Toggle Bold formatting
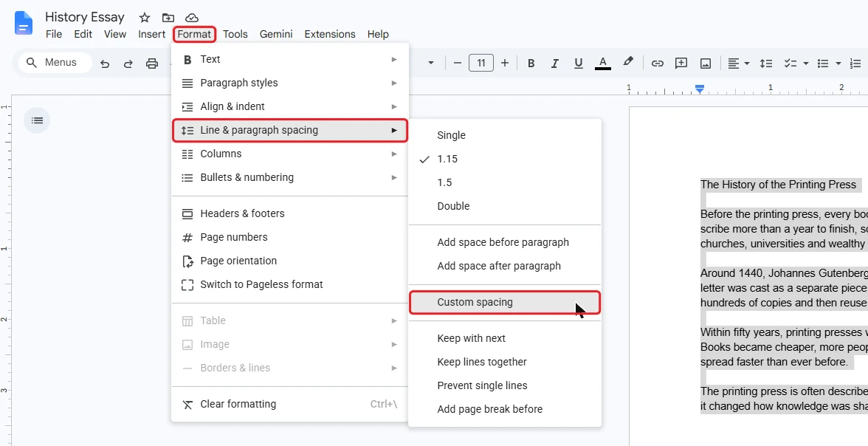 click(x=531, y=64)
